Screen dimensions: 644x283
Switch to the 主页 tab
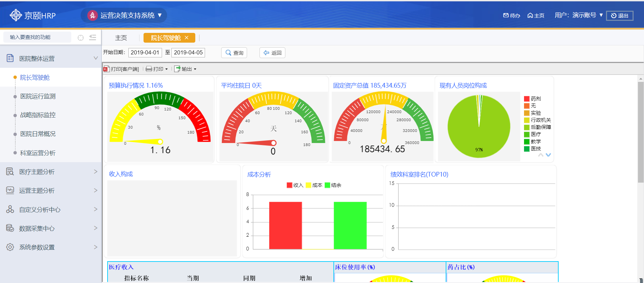click(121, 38)
